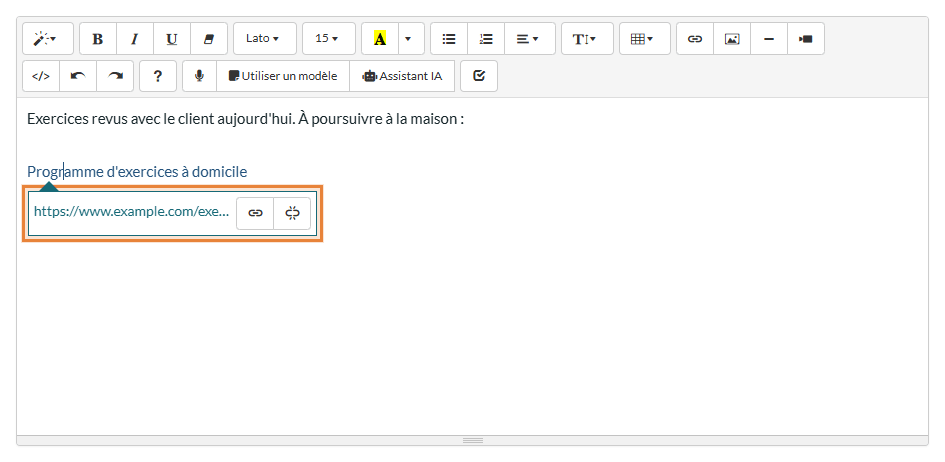Open the help question mark
The height and width of the screenshot is (462, 945).
point(158,76)
